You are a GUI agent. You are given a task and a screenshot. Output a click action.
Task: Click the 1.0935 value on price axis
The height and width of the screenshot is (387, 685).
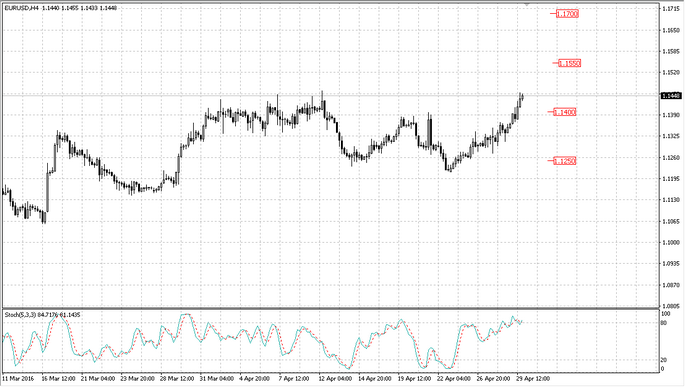point(671,264)
